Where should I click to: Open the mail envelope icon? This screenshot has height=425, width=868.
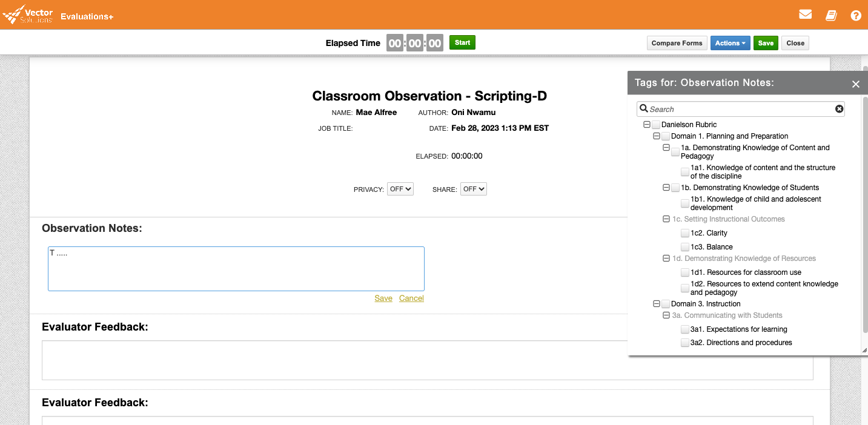pyautogui.click(x=805, y=15)
